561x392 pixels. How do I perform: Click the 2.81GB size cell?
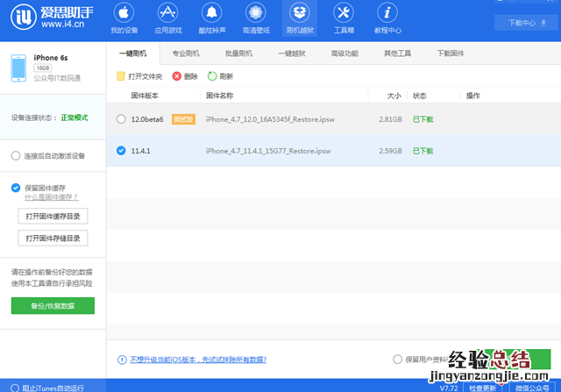[390, 119]
